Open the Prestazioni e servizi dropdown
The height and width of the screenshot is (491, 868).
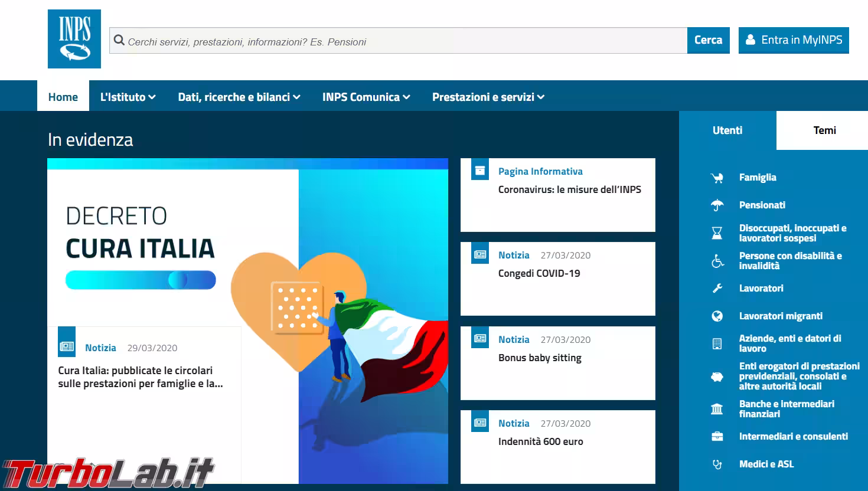(488, 97)
